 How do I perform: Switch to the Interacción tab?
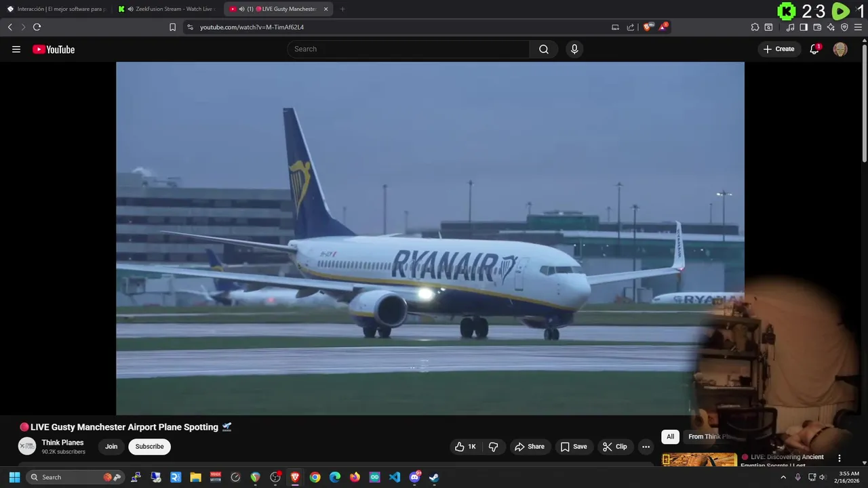tap(56, 9)
